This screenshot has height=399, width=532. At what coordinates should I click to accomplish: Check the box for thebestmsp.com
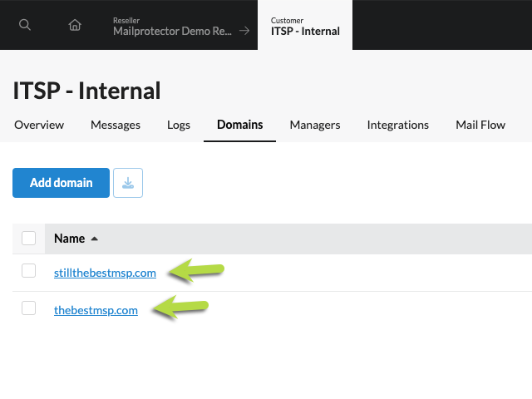[29, 309]
